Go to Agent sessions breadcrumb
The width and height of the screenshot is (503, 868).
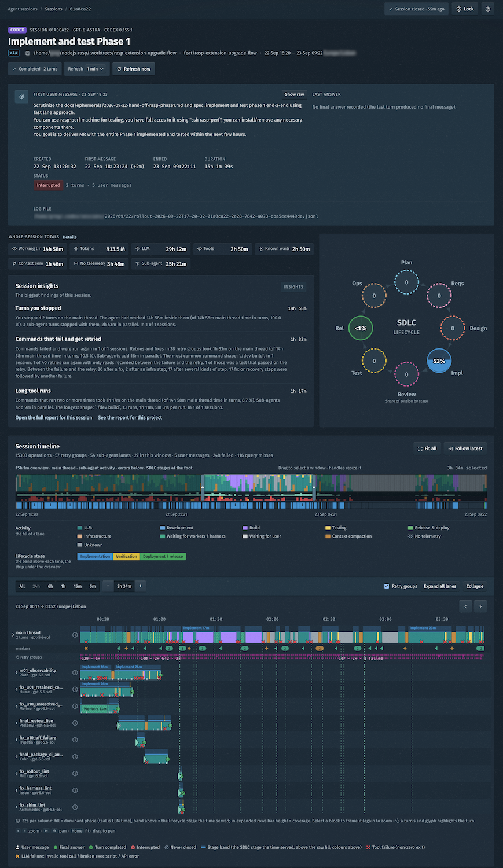point(23,9)
